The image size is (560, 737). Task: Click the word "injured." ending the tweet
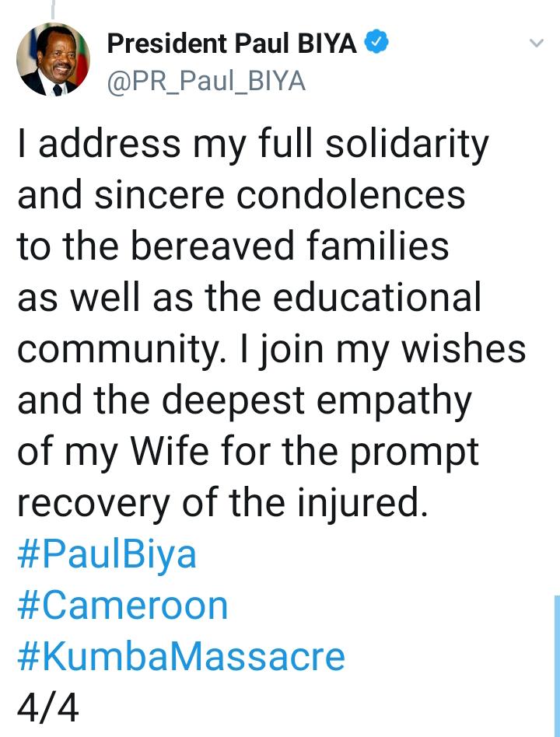(x=362, y=502)
